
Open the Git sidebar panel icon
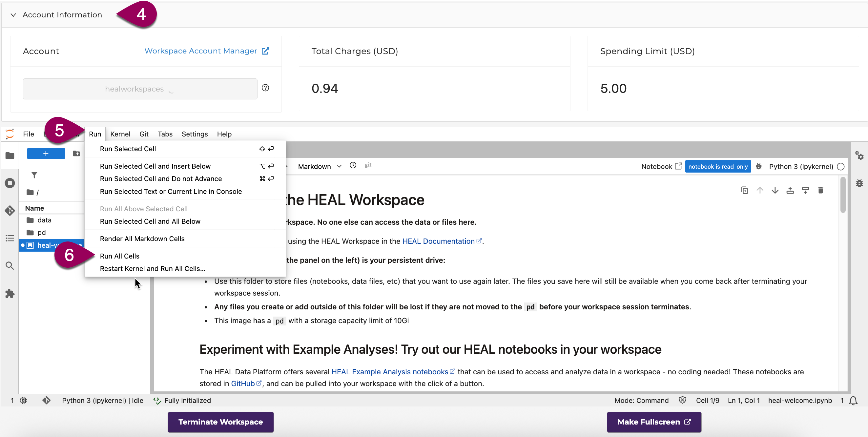click(10, 211)
